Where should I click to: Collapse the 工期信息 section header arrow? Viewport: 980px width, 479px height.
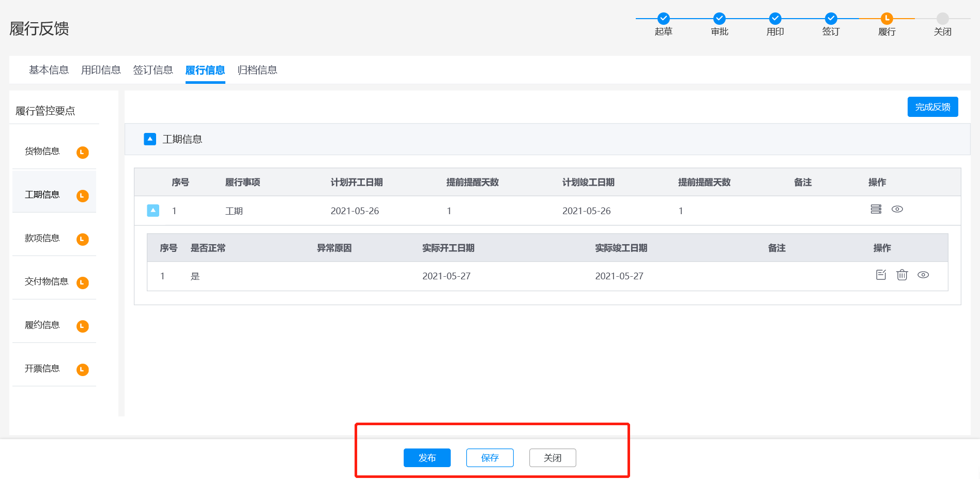(150, 139)
